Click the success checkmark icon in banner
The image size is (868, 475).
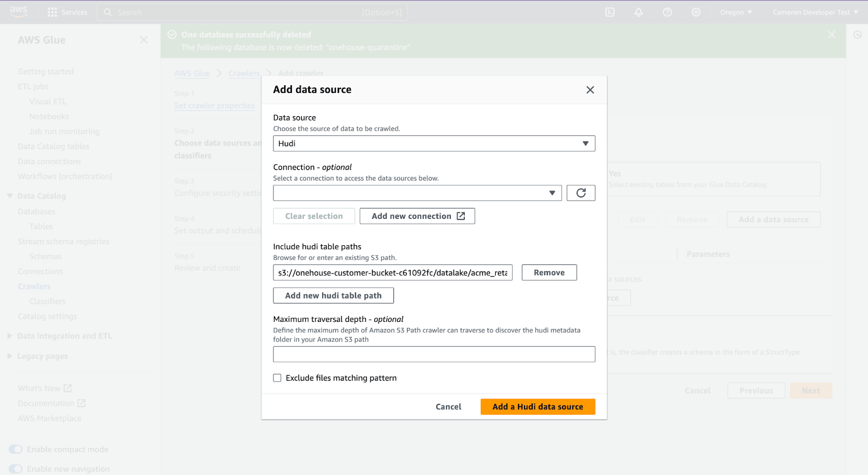pos(172,35)
